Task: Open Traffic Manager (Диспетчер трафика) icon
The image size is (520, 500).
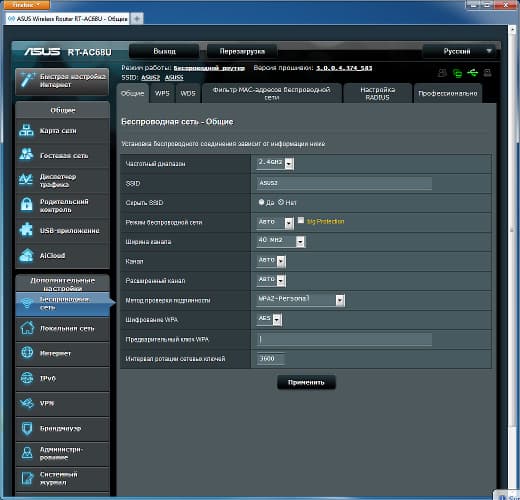Action: [26, 180]
